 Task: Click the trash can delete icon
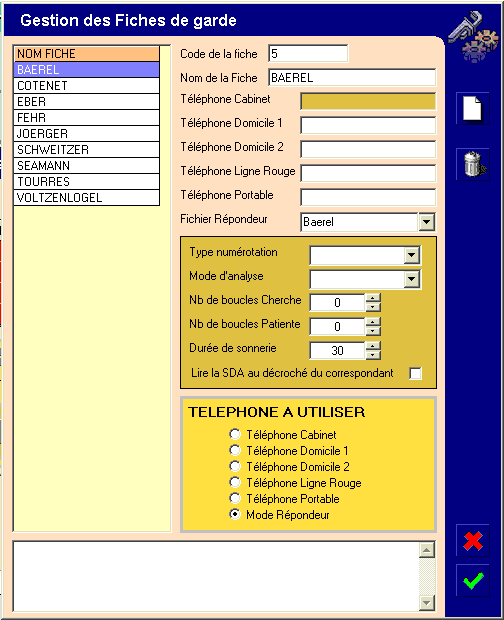(472, 164)
